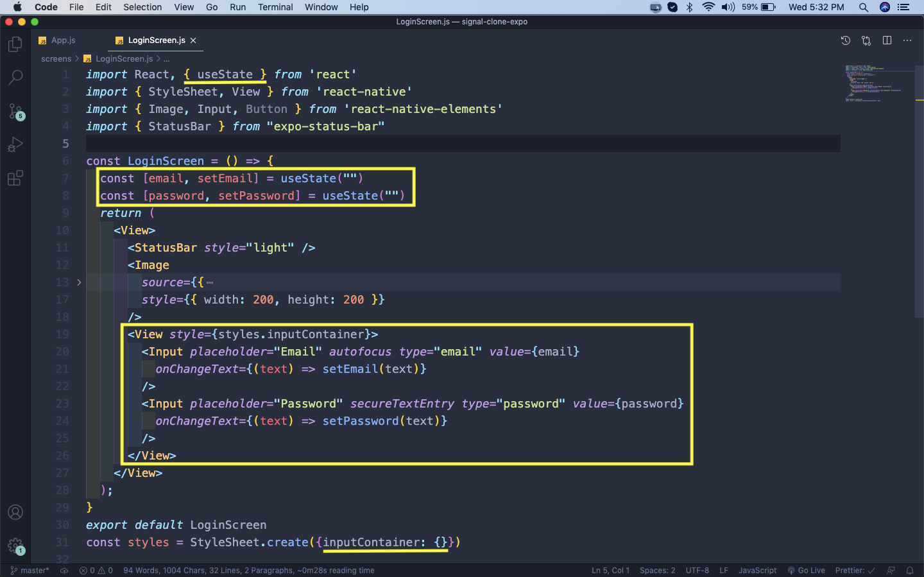Click the feedback icon in status bar
This screenshot has width=924, height=577.
[x=891, y=571]
